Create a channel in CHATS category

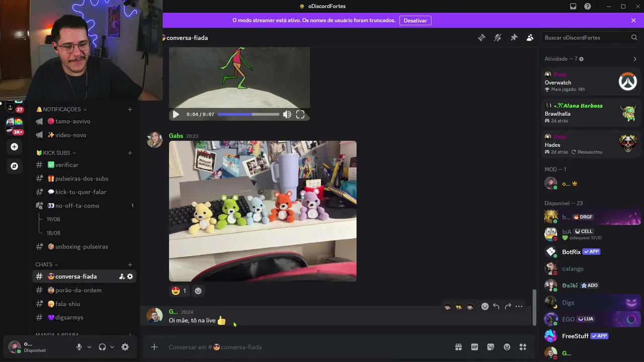click(x=130, y=264)
